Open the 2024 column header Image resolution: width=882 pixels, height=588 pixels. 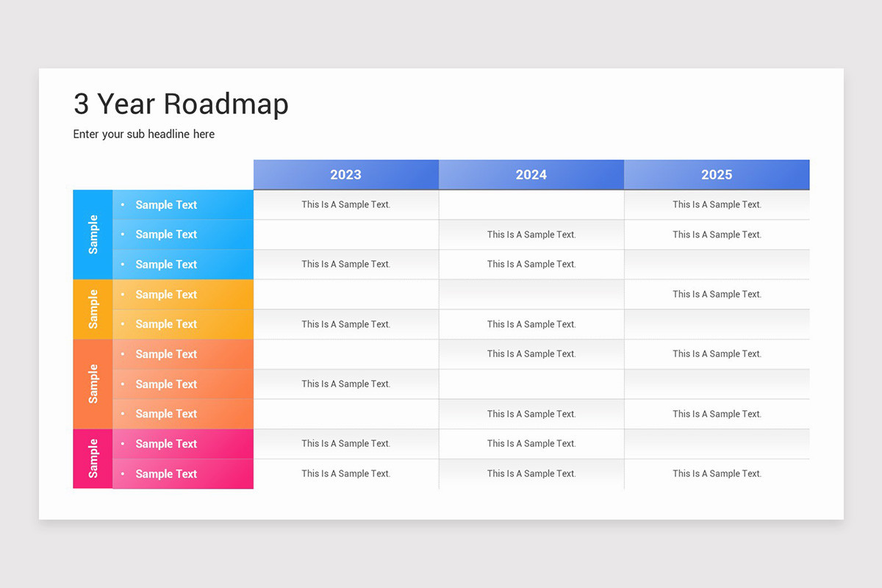tap(531, 174)
